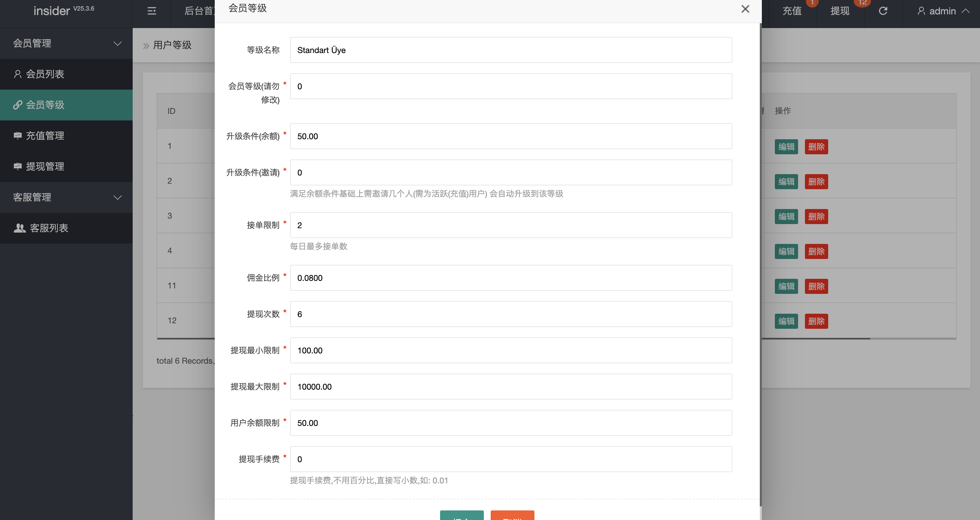Open the 提现 top navigation item

coord(839,11)
